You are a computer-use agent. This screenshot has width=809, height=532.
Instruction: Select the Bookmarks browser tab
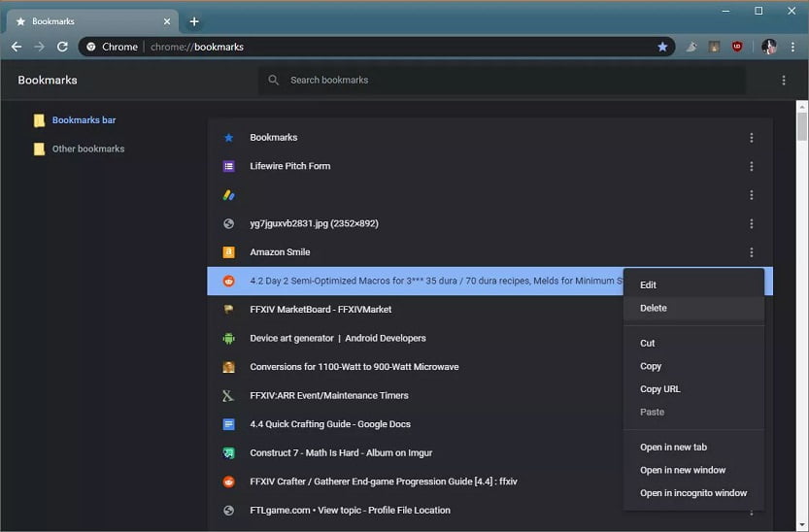coord(93,21)
